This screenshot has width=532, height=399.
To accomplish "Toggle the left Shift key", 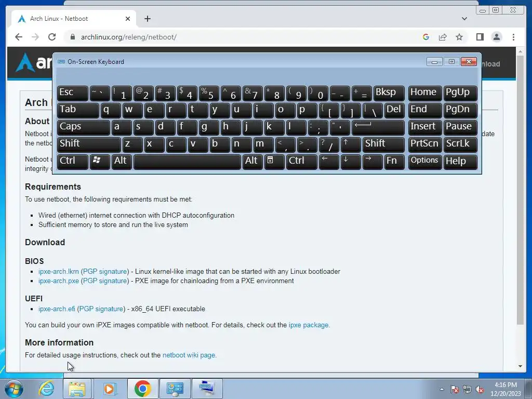I will click(89, 144).
